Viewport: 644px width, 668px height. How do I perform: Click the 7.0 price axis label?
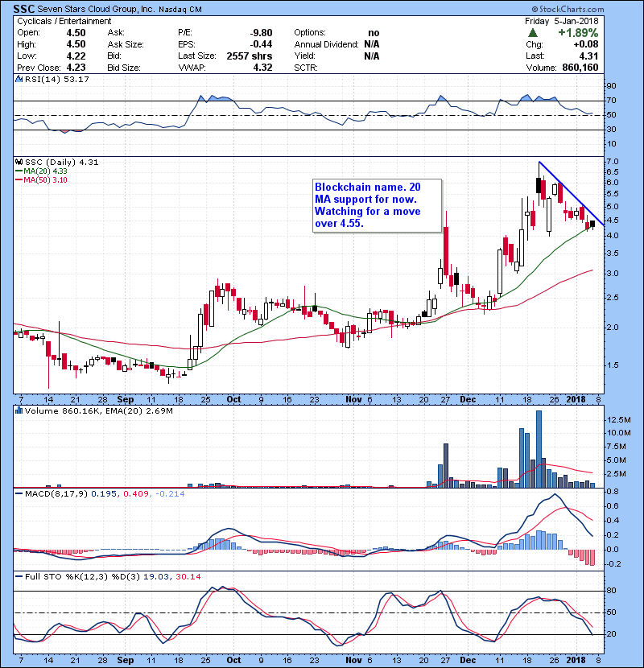613,162
